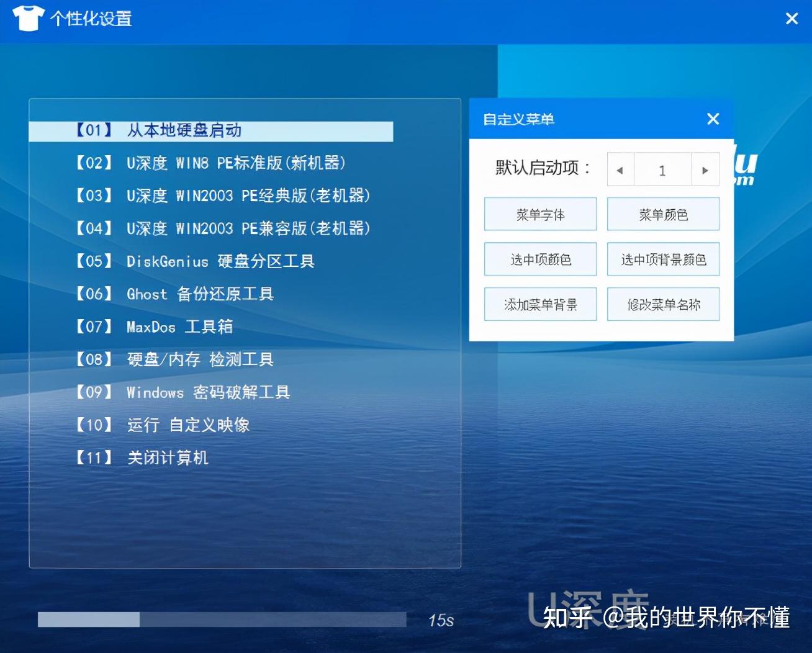Click the default boot item number field
The image size is (812, 653).
(662, 169)
